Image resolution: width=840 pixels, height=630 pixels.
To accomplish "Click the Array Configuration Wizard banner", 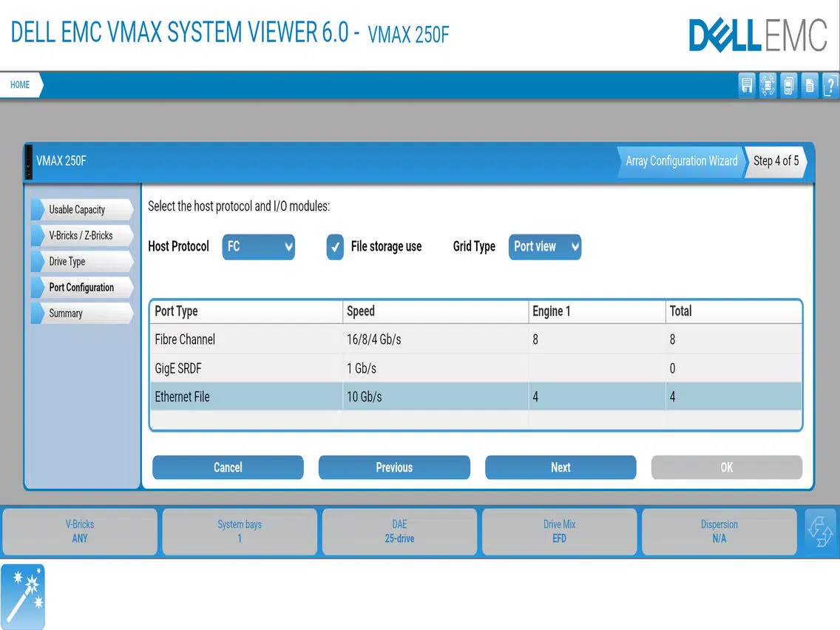I will click(681, 161).
